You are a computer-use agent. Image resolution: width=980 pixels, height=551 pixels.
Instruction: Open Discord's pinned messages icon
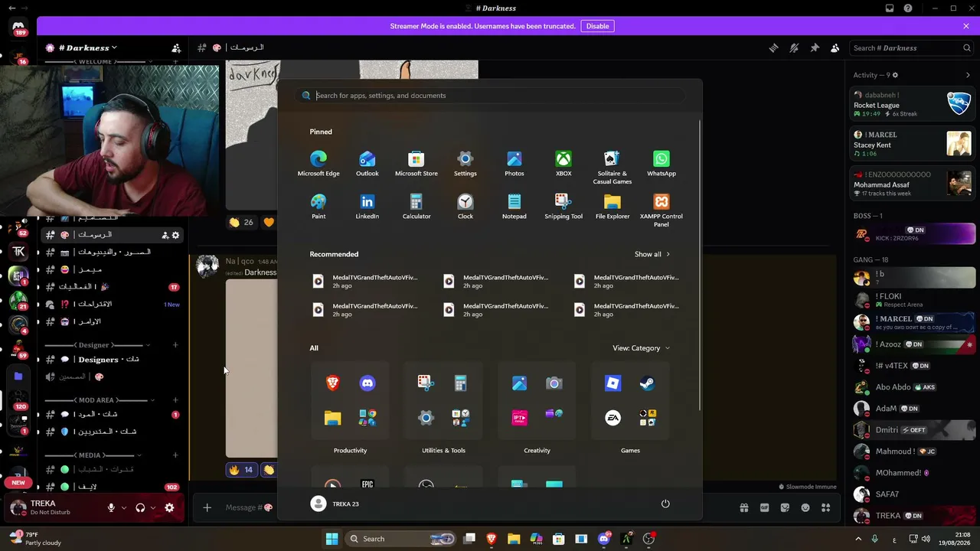815,47
